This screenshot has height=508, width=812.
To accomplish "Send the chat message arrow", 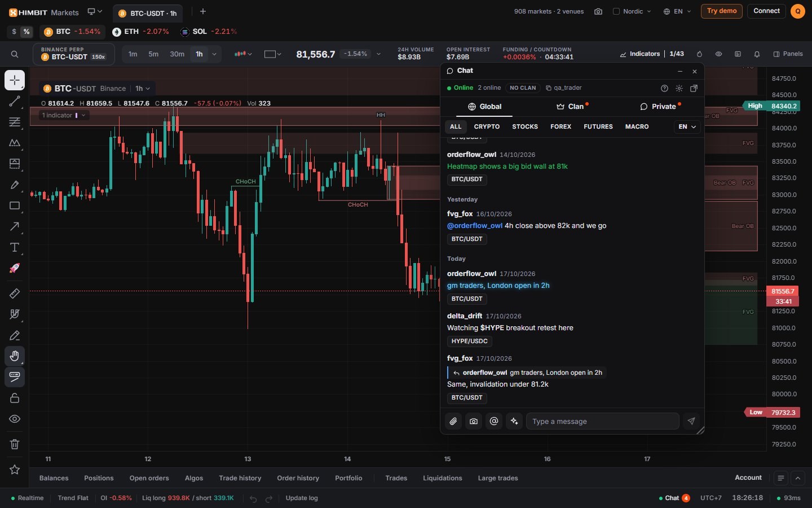I will (691, 421).
